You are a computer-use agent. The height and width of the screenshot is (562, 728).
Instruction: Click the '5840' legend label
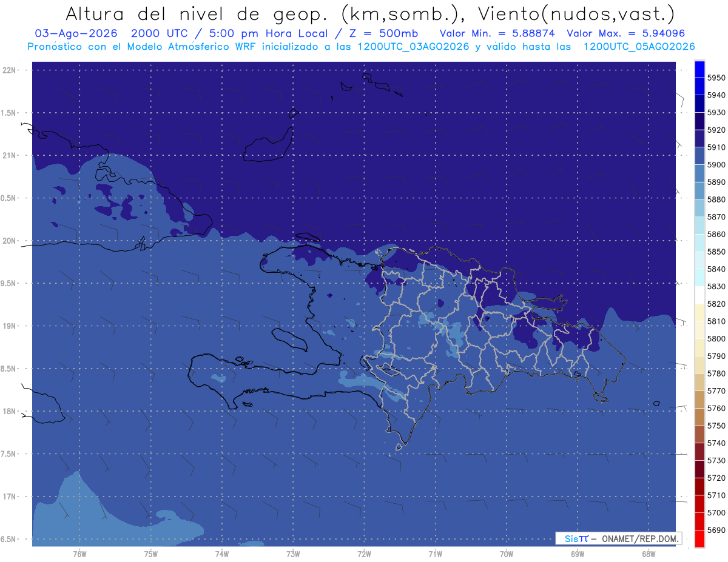716,269
